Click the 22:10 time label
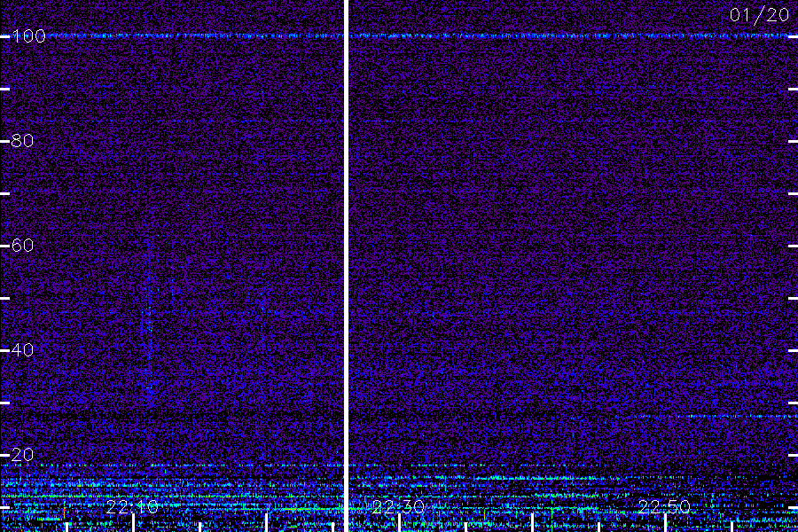Viewport: 798px width, 532px height. (132, 506)
